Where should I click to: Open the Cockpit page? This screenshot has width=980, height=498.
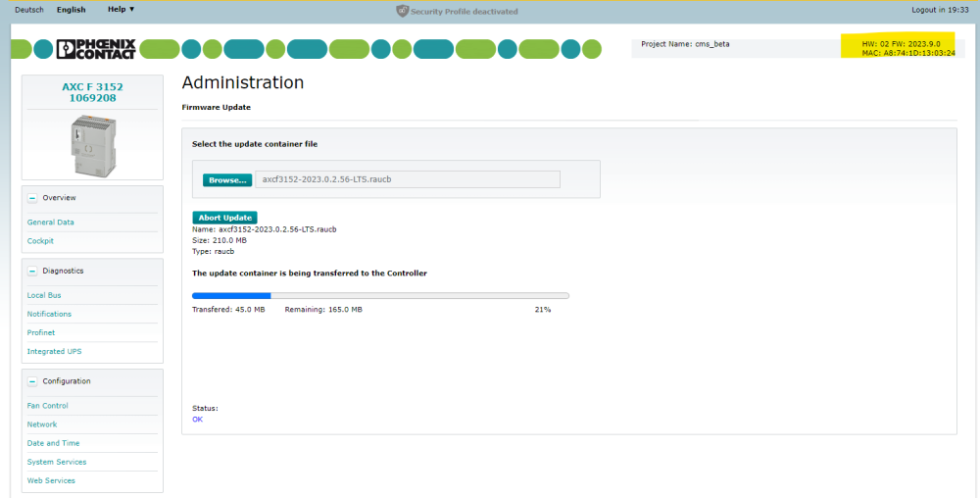[40, 241]
